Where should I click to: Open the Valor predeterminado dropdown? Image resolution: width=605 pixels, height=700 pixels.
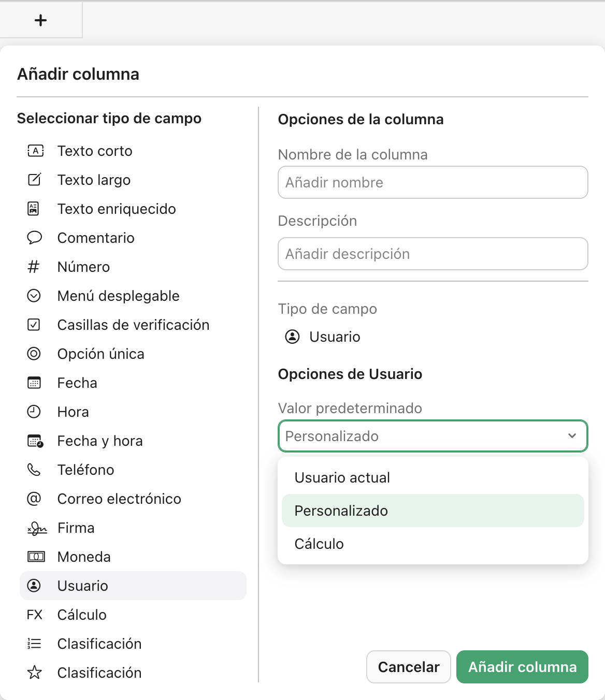[x=433, y=436]
